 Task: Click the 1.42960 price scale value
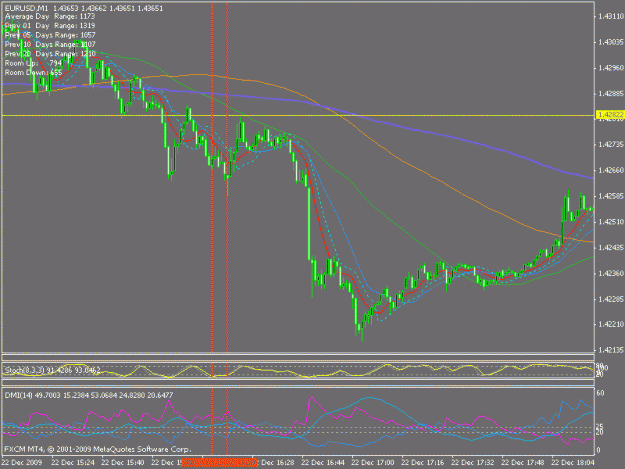pyautogui.click(x=611, y=68)
